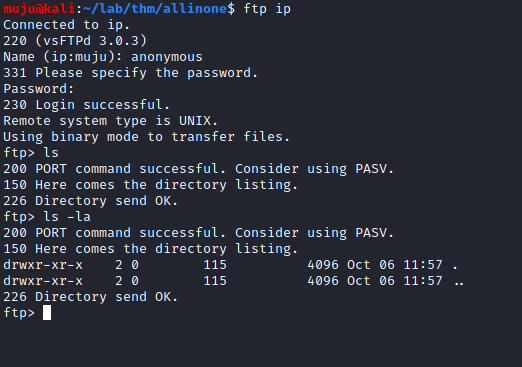522x367 pixels.
Task: Click '230 Login successful.' message
Action: tap(87, 105)
